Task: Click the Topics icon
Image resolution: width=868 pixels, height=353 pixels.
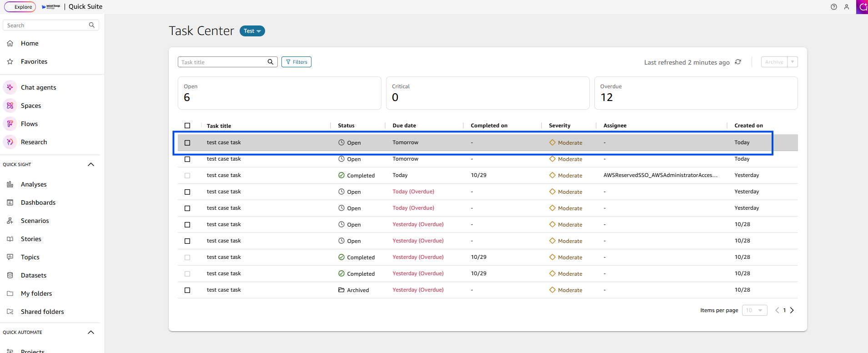Action: (x=10, y=257)
